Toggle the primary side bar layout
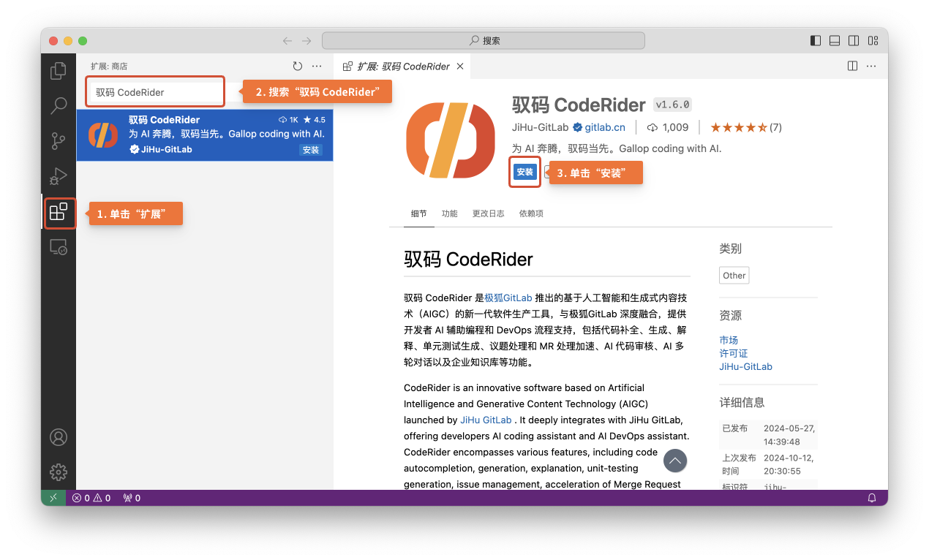 816,41
